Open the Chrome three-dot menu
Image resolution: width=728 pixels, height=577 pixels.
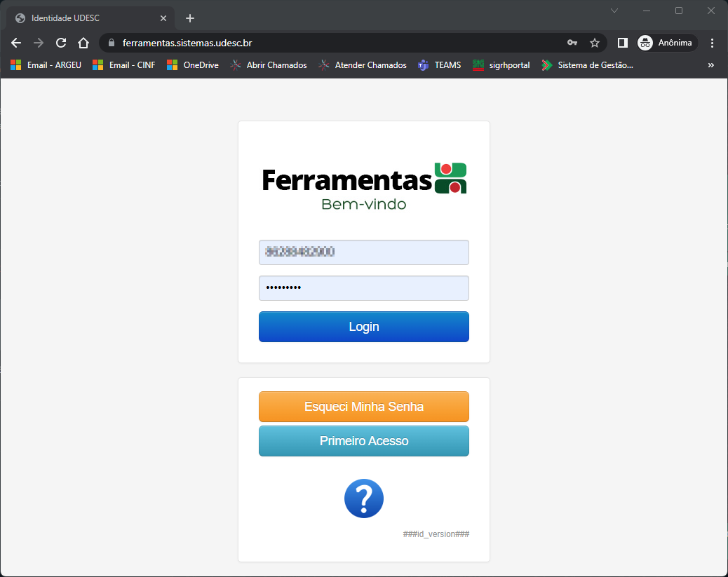(712, 43)
